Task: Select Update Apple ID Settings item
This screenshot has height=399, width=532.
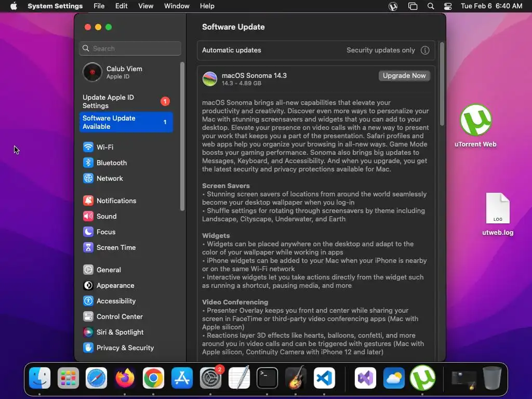Action: [126, 101]
